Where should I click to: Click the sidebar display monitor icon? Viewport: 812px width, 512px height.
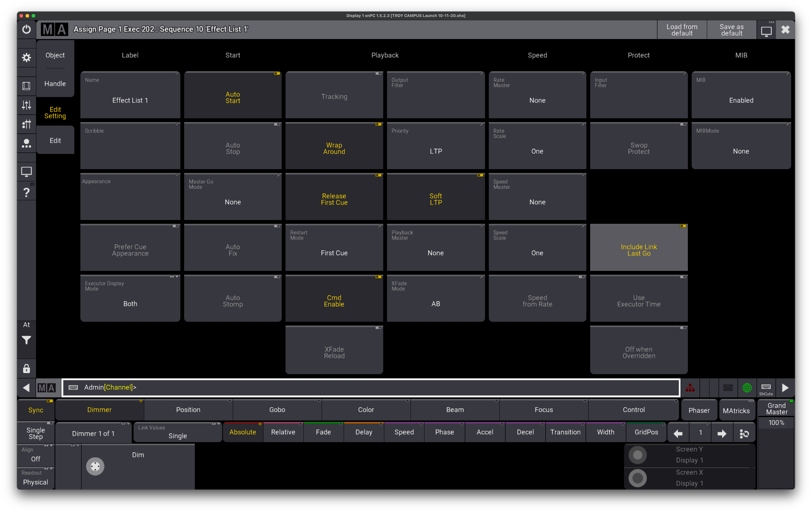click(x=26, y=172)
